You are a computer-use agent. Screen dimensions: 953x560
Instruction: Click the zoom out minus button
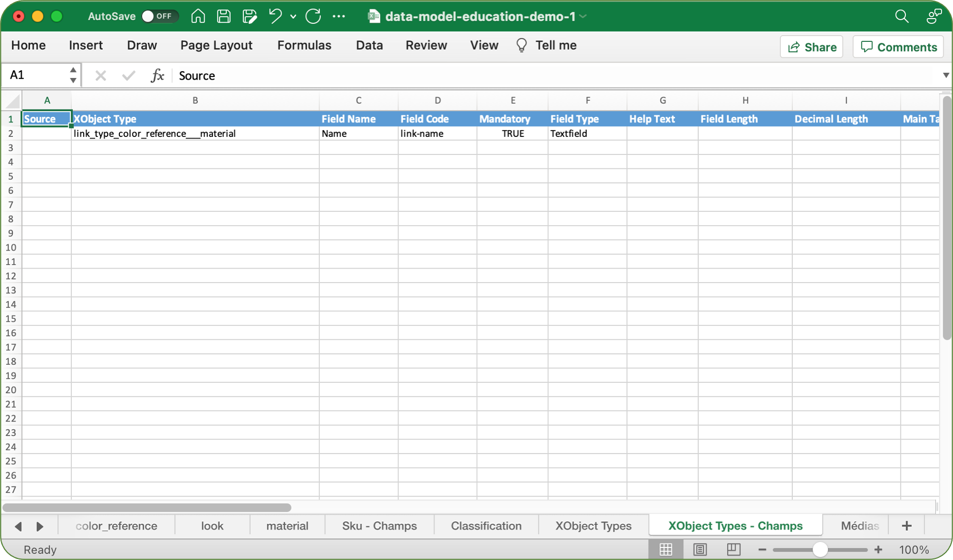click(x=762, y=550)
